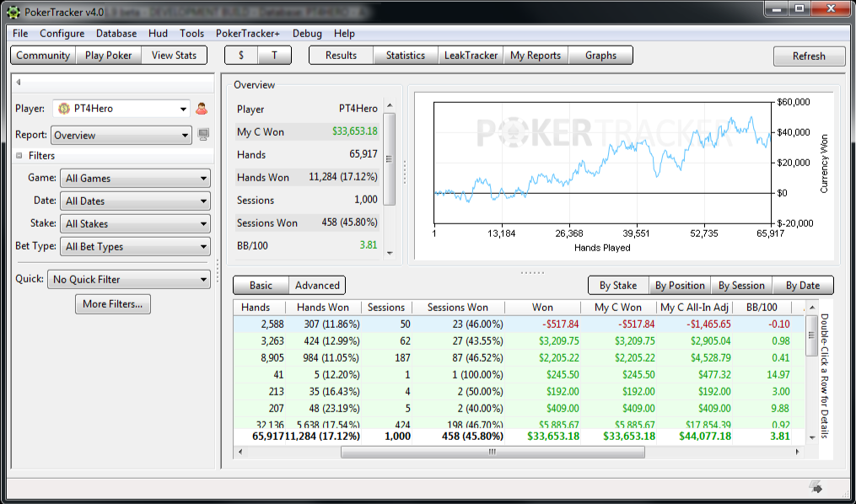Open the LeakTracker tab

coord(471,55)
